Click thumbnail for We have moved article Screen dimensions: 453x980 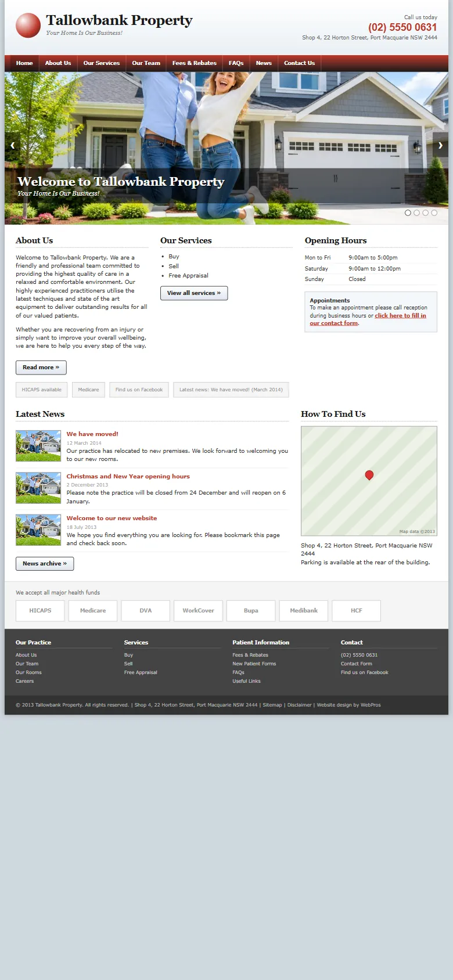click(38, 446)
